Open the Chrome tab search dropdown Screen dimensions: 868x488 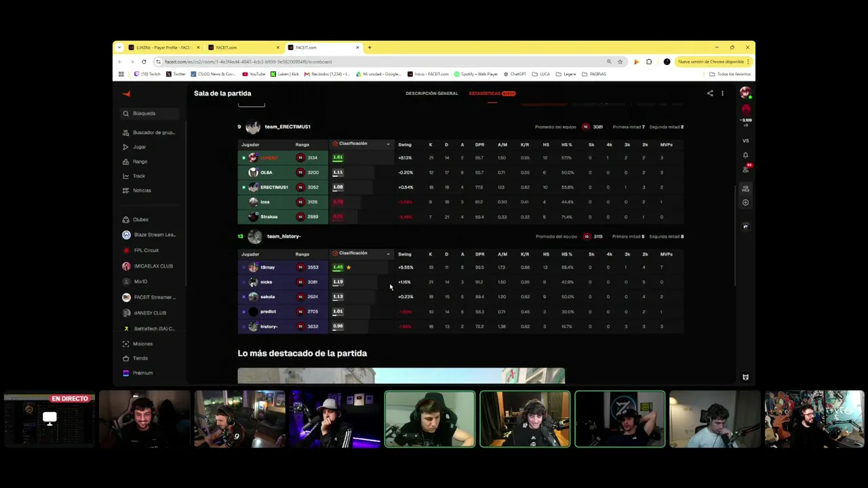click(119, 47)
